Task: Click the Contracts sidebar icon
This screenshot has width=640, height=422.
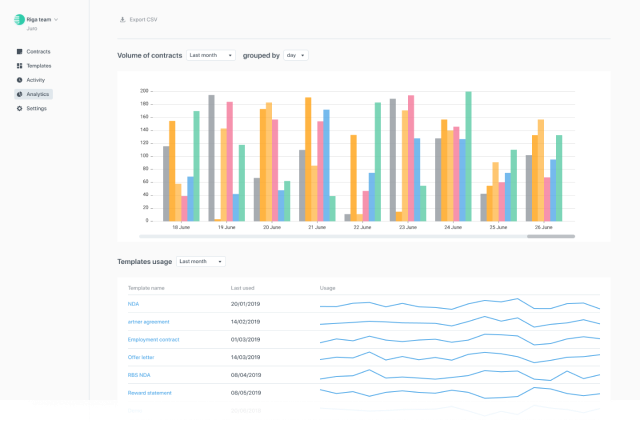Action: pos(19,51)
